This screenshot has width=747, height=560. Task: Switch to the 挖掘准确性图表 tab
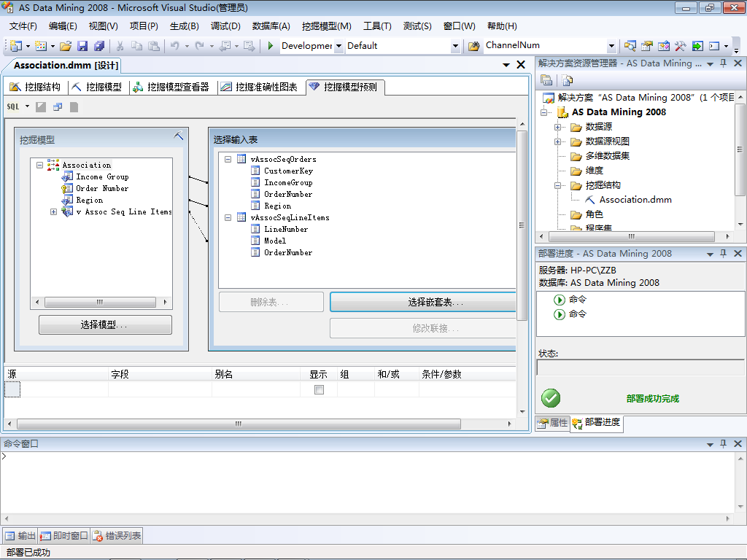pos(260,87)
